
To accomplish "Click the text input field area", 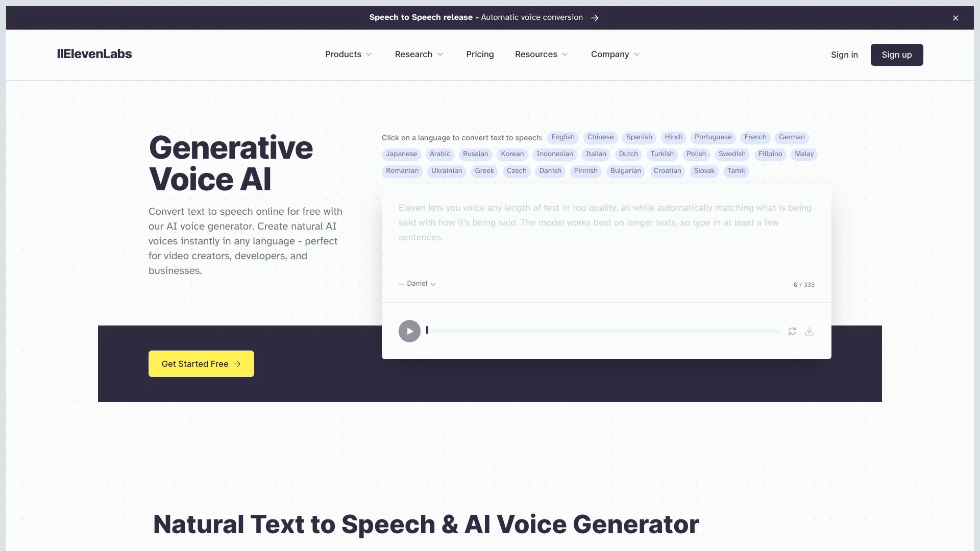I will click(604, 222).
